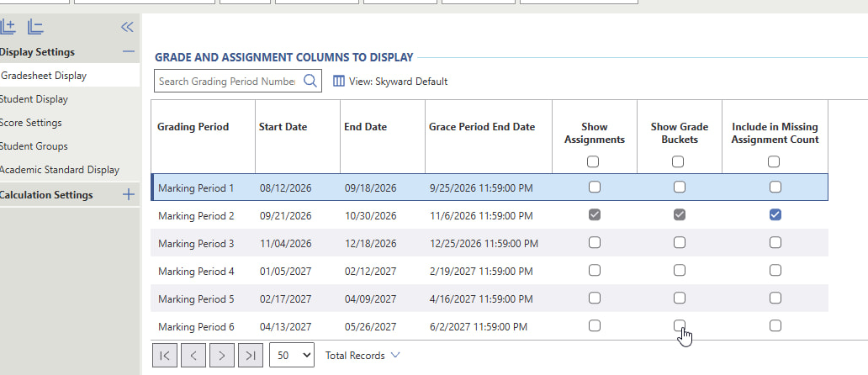Go to first page of records

click(x=164, y=355)
